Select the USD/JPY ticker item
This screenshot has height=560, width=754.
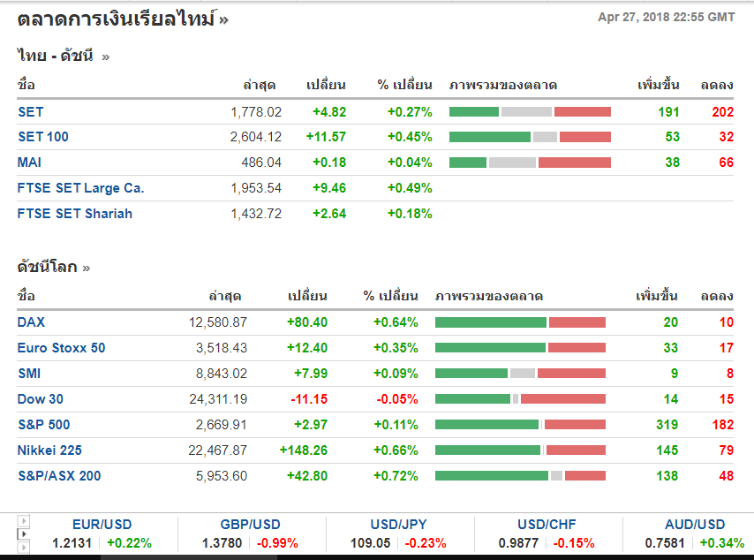pos(399,525)
